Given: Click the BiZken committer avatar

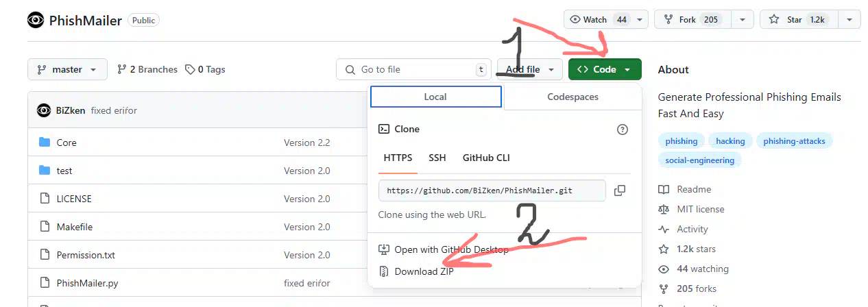Looking at the screenshot, I should tap(44, 110).
